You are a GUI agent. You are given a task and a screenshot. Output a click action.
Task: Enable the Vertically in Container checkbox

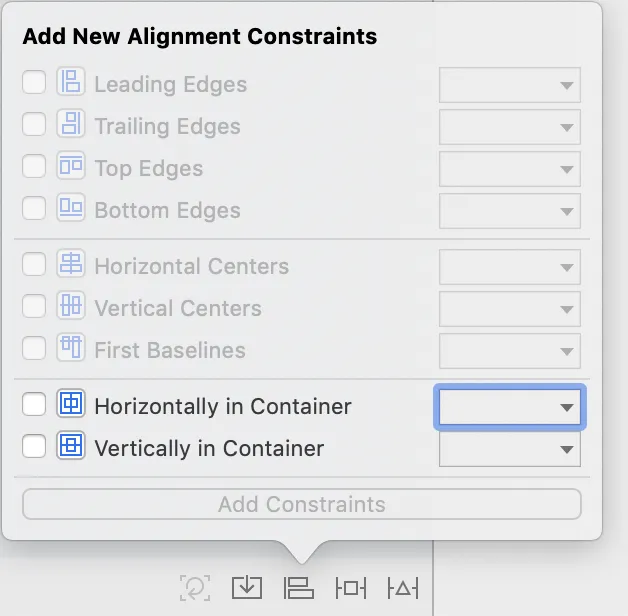(x=34, y=447)
